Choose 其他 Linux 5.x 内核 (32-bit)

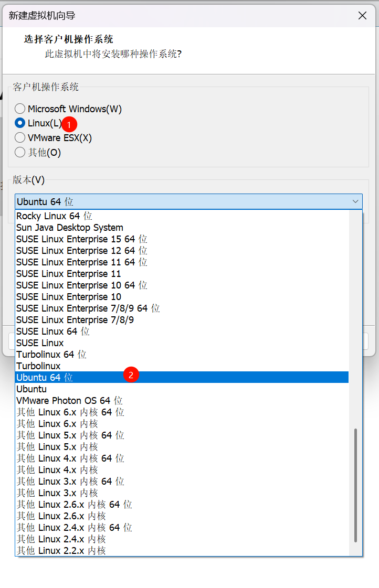[x=182, y=446]
